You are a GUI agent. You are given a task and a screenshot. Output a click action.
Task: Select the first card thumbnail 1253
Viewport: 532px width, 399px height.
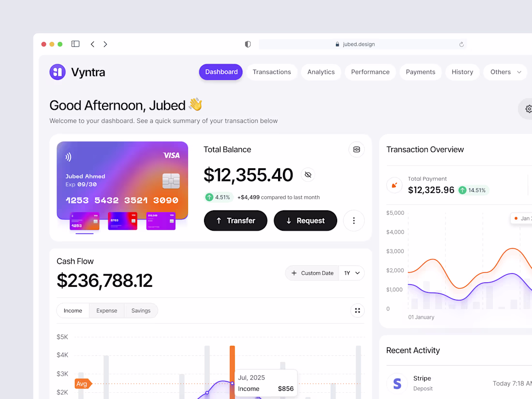[x=85, y=221]
